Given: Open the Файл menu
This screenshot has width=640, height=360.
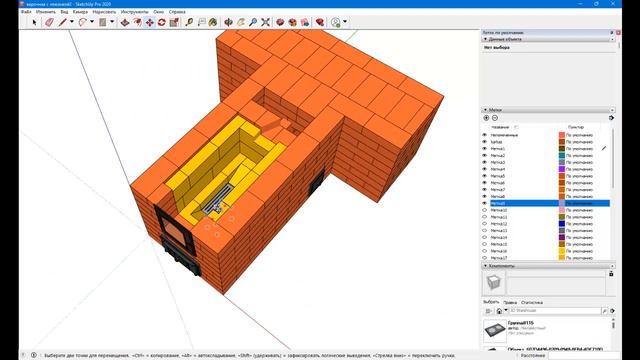Looking at the screenshot, I should [x=26, y=12].
